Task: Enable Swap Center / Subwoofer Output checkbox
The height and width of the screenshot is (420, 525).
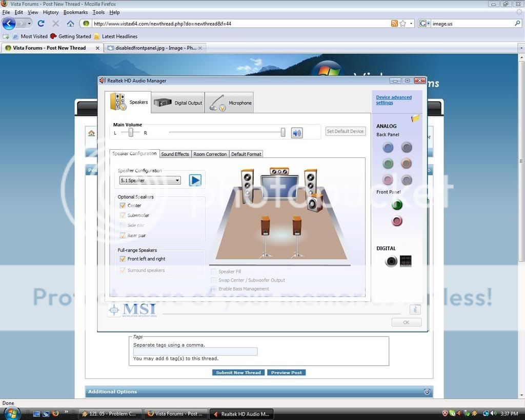Action: tap(214, 280)
